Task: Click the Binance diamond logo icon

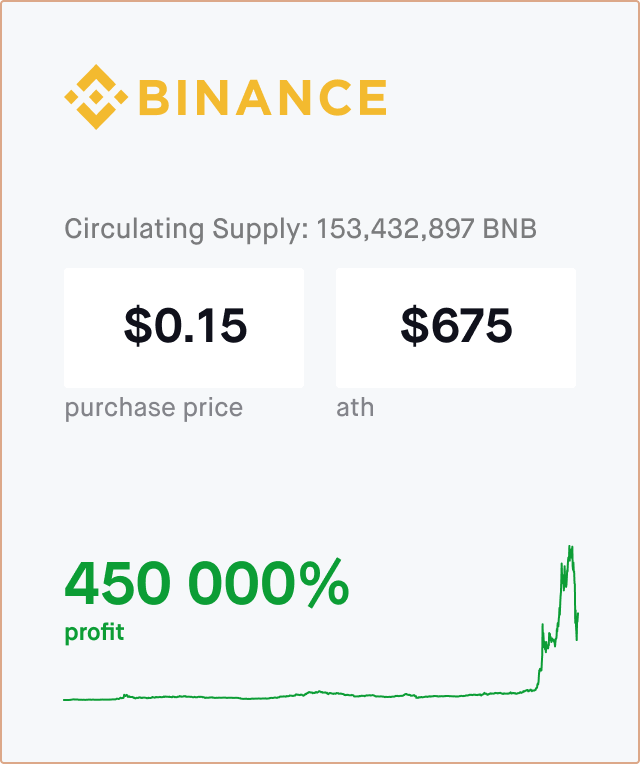Action: point(96,97)
